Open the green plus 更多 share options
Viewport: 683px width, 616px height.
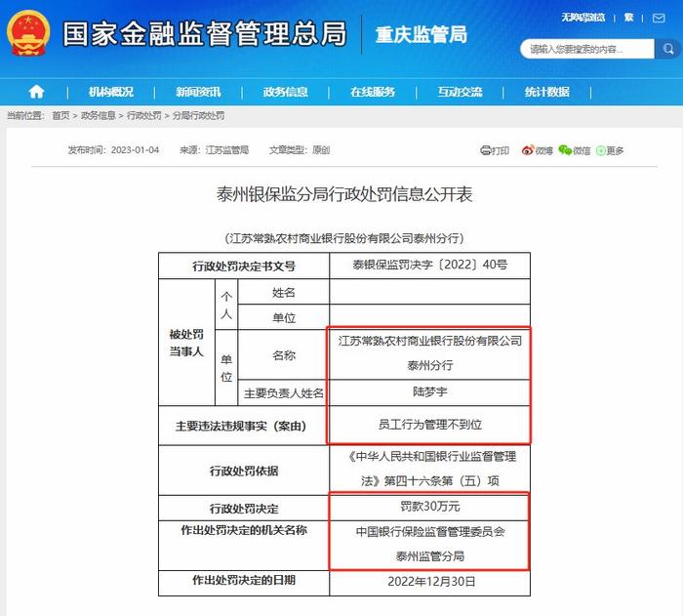pyautogui.click(x=610, y=150)
